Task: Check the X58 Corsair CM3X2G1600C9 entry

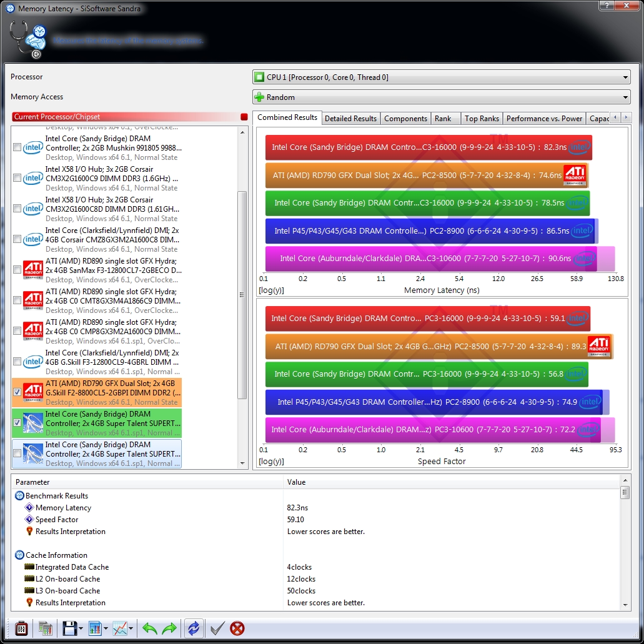Action: click(17, 178)
